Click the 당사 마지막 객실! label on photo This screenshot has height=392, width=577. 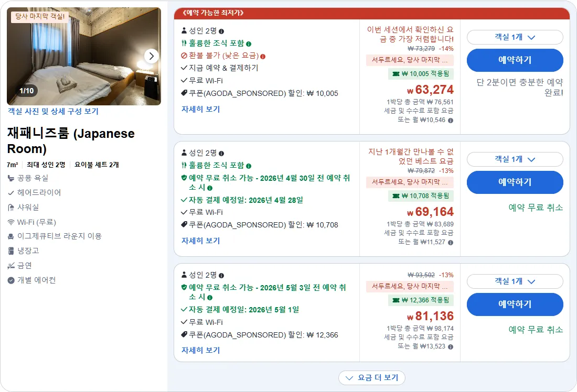coord(40,17)
